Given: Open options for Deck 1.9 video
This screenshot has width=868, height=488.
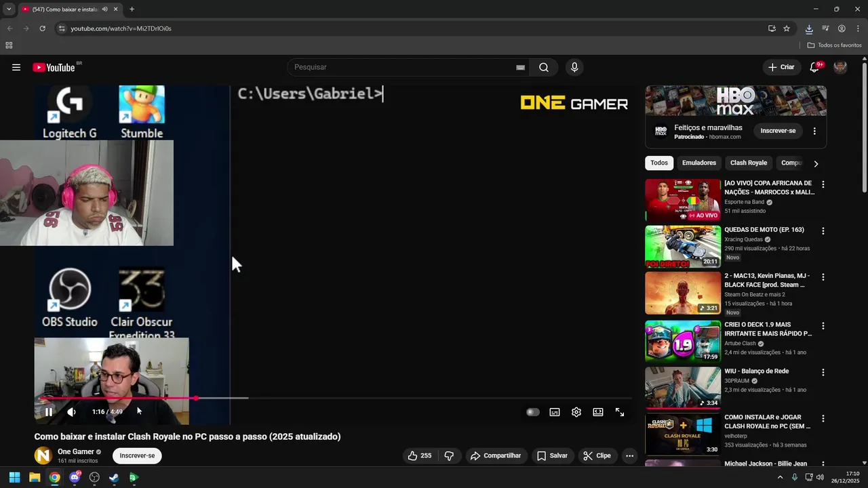Looking at the screenshot, I should coord(823,326).
